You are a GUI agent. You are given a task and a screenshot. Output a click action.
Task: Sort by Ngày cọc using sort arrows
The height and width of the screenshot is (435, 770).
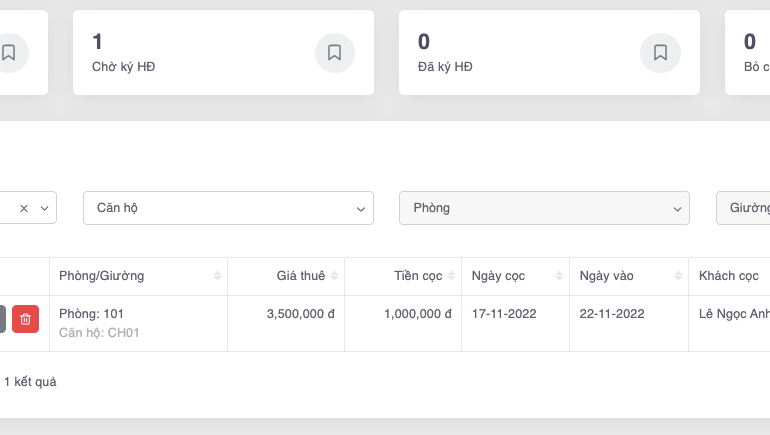(x=559, y=276)
